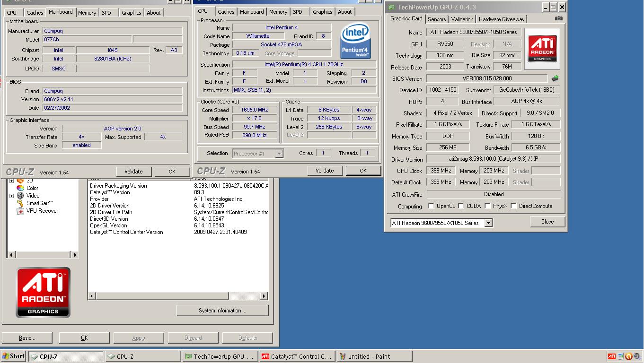Click the orange swirl tray icon
Screen dimensions: 644x363
point(629,356)
